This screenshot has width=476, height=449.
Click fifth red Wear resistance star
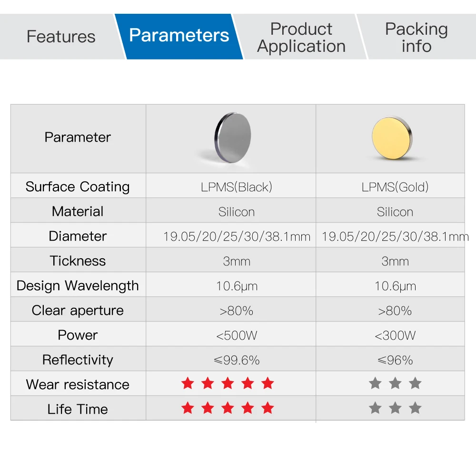[x=268, y=383]
